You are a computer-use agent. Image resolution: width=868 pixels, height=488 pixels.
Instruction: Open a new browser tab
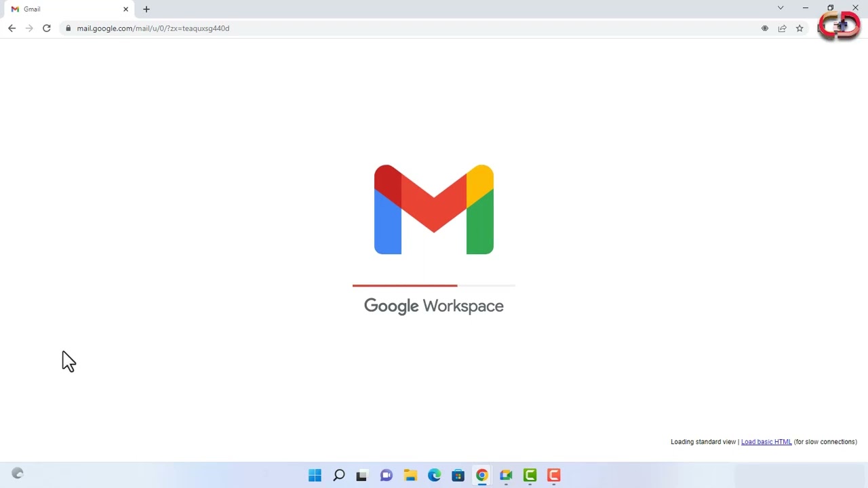point(146,9)
